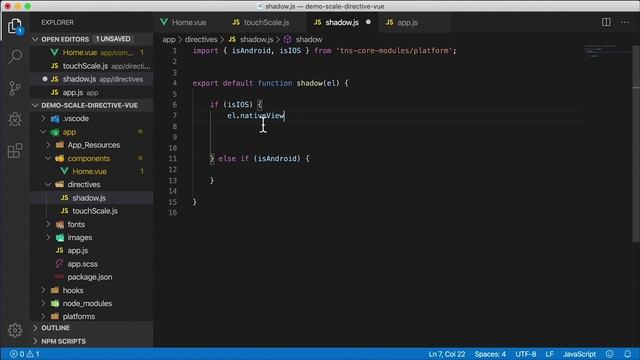Click the errors and warnings status indicator
The image size is (640, 360).
(x=24, y=354)
